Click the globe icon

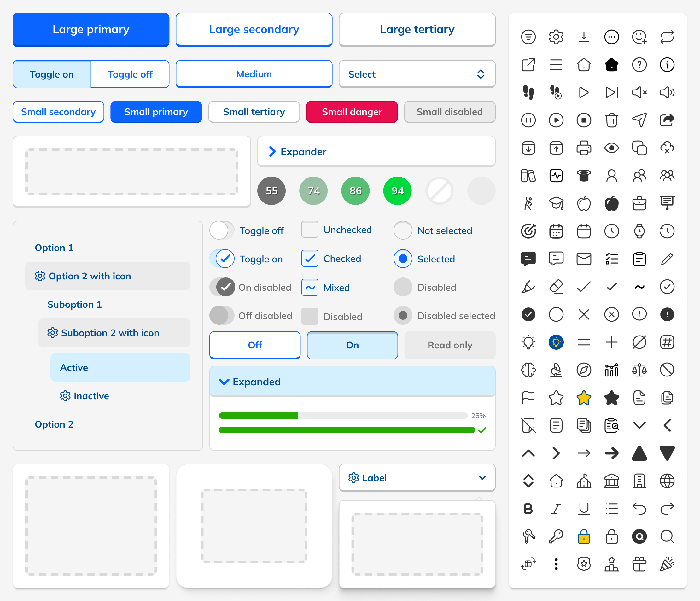tap(667, 481)
